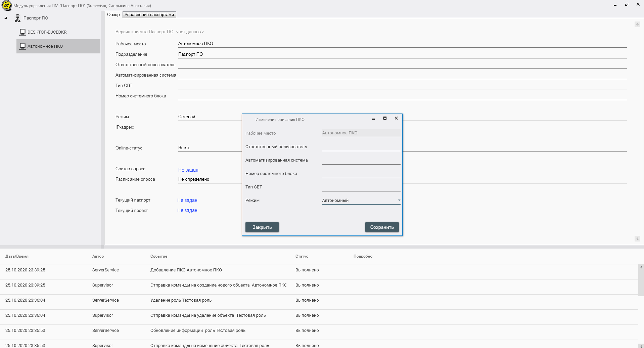Screen dimensions: 644x348
Task: Open the Текущий паспорт 'Не задан' link
Action: coord(187,200)
